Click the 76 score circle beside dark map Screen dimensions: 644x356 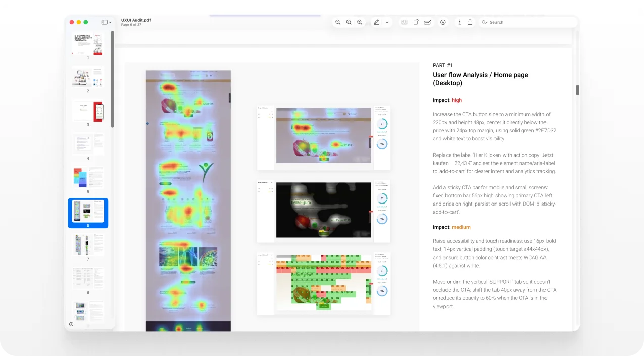pos(382,219)
